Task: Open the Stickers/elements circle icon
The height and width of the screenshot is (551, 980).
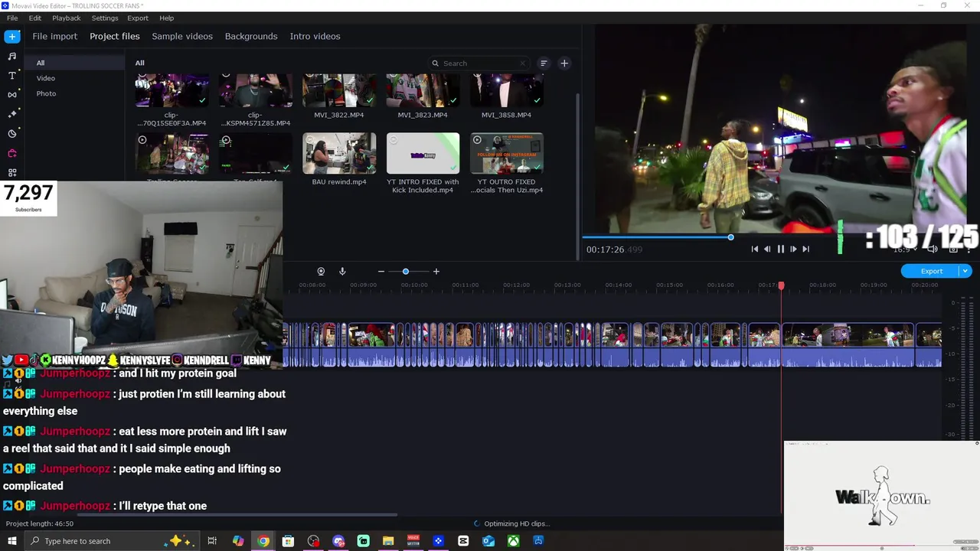Action: 12,133
